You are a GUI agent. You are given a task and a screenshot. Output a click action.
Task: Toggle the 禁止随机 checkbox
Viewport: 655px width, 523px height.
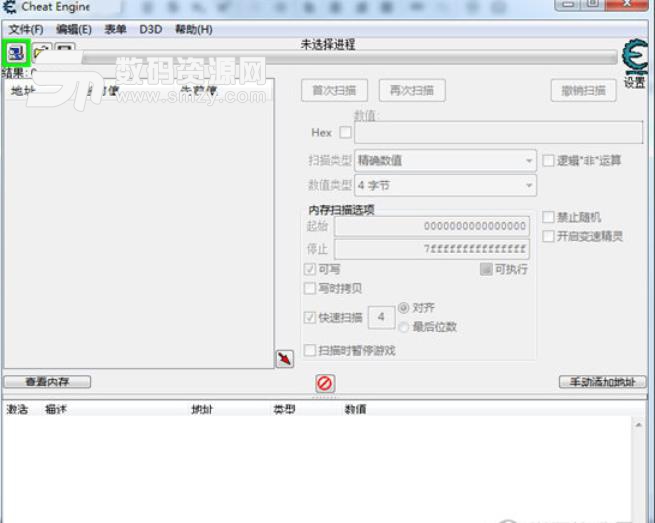point(548,217)
